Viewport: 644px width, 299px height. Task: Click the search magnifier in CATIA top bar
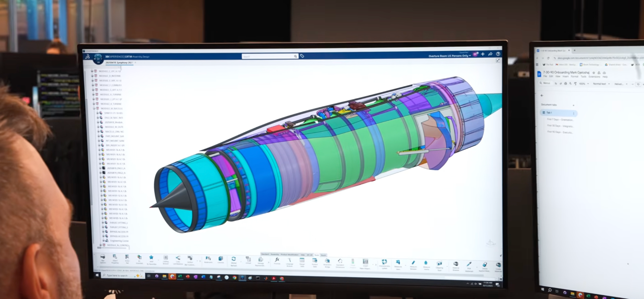[295, 56]
